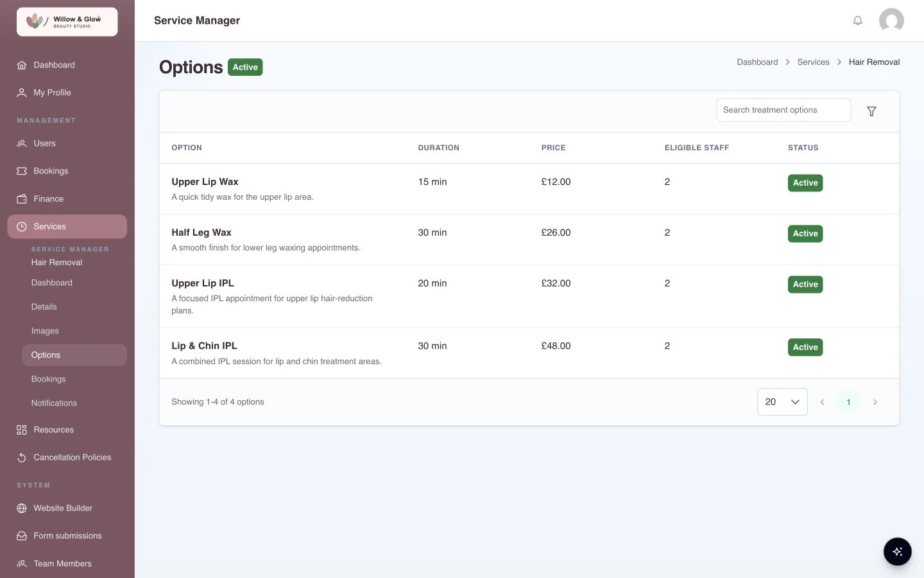This screenshot has height=578, width=924.
Task: Click Active status for Upper Lip IPL
Action: 805,285
